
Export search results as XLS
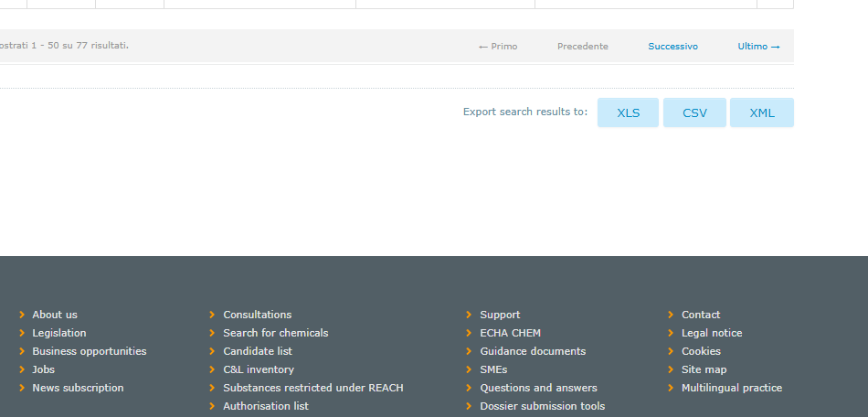628,112
